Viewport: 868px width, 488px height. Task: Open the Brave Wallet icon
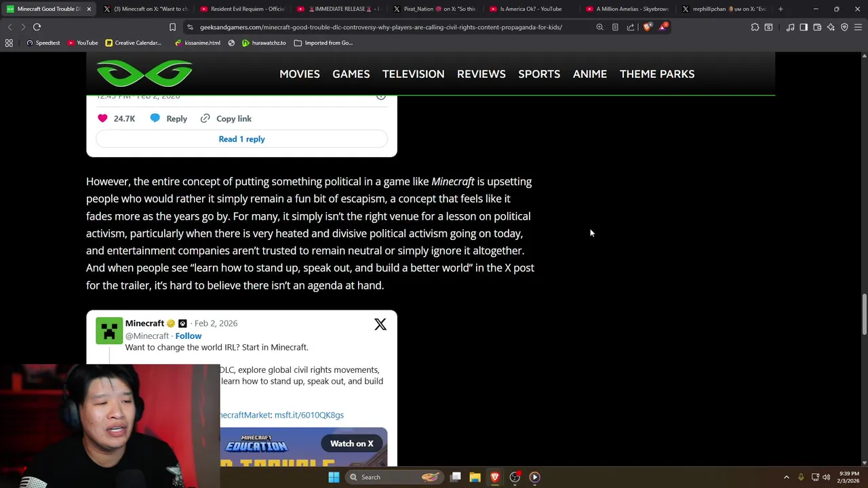(817, 27)
